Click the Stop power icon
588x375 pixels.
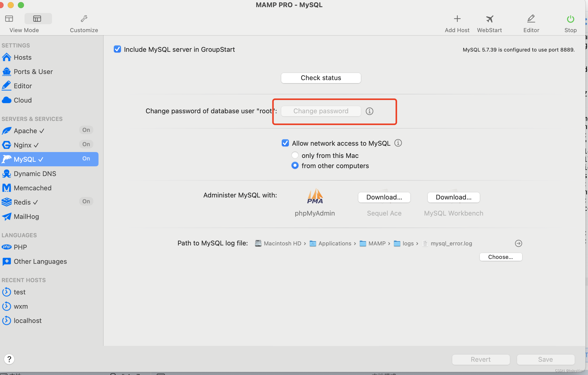570,19
